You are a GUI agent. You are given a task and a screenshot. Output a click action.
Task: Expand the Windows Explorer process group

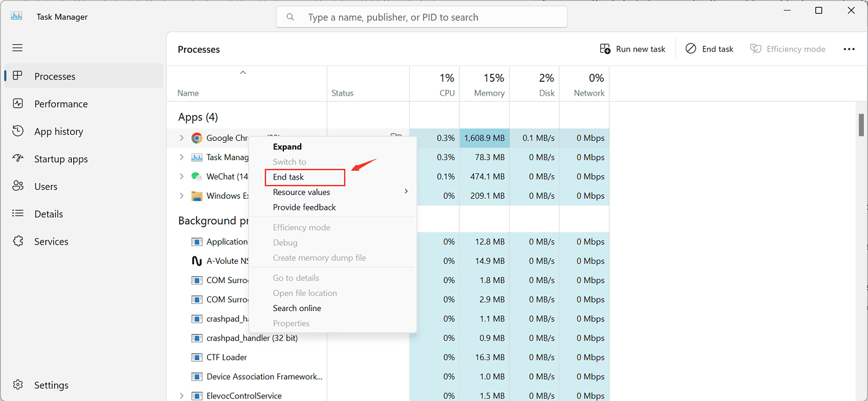click(x=182, y=196)
